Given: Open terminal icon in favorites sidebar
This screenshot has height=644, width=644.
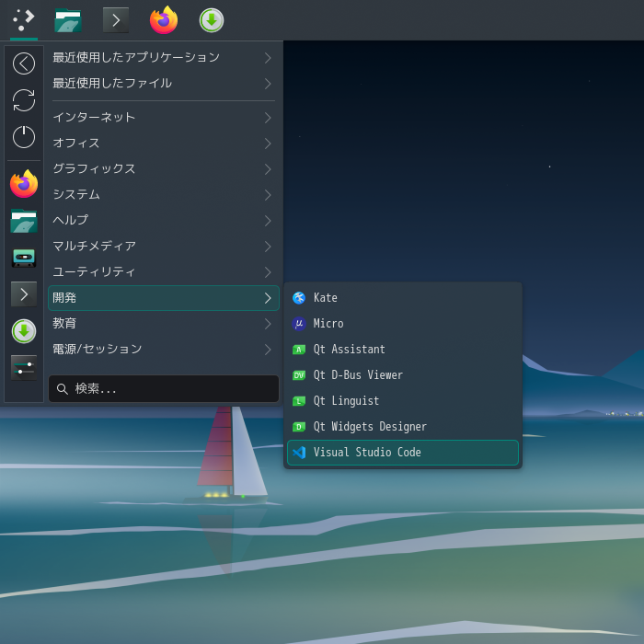Looking at the screenshot, I should pos(24,294).
